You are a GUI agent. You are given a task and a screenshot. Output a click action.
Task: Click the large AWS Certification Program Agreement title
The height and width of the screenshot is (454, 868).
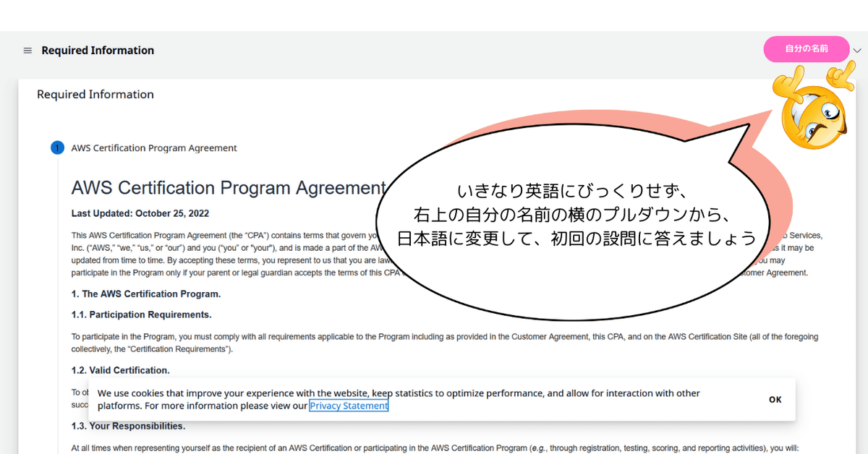[228, 188]
